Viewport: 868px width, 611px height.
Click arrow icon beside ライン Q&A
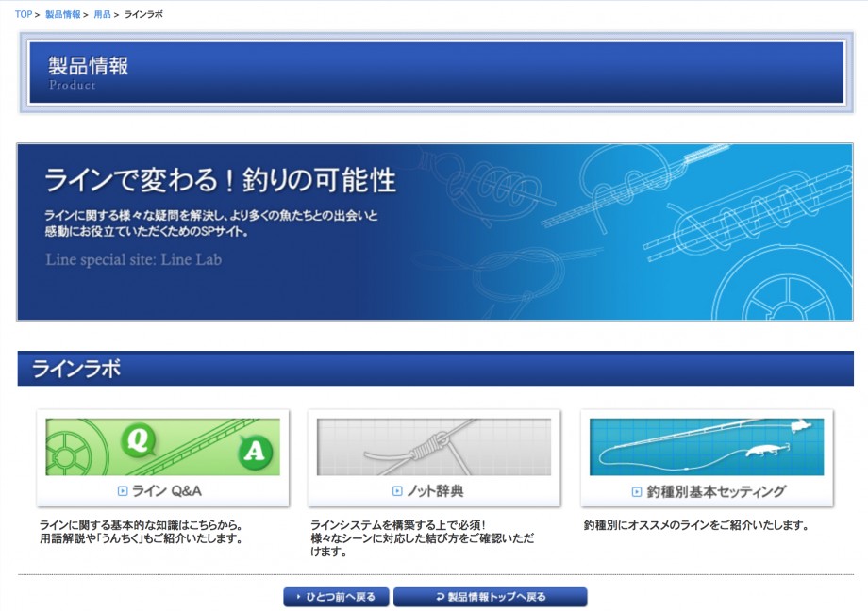123,491
